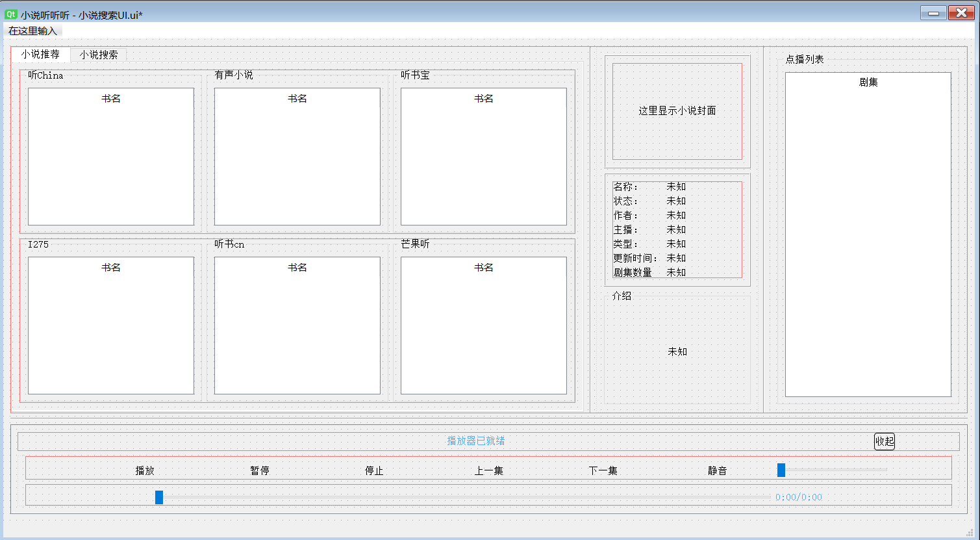Image resolution: width=980 pixels, height=540 pixels.
Task: Click the 介绍 group title
Action: (x=622, y=296)
